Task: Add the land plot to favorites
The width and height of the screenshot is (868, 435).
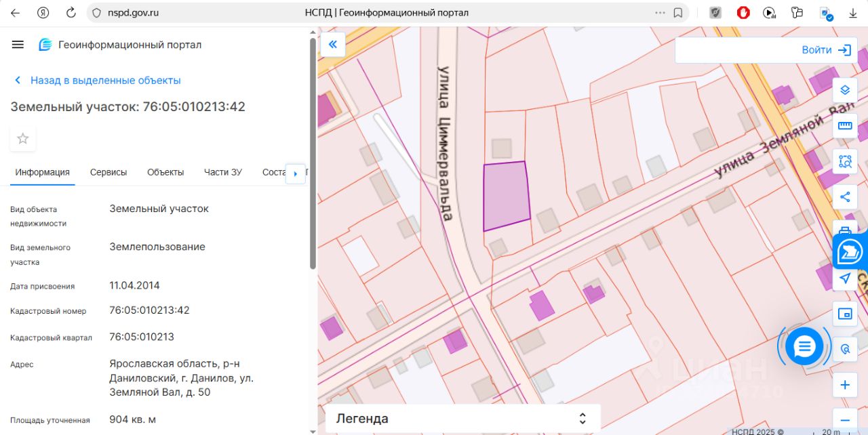Action: pos(23,138)
